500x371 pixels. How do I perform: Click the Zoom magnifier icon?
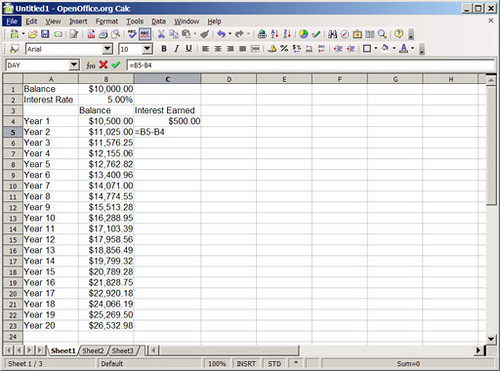(x=382, y=34)
